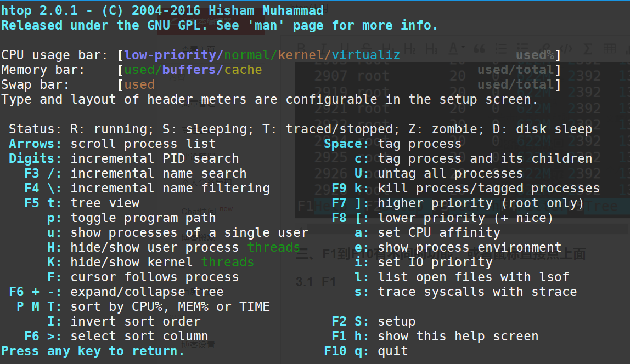
Task: Click the cyan 'virtualiz' CPU legend text
Action: 366,55
